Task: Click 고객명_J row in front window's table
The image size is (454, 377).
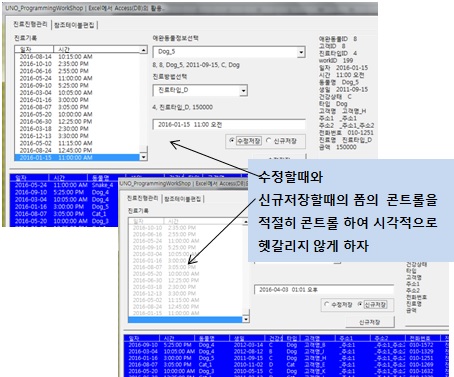Action: click(x=287, y=352)
